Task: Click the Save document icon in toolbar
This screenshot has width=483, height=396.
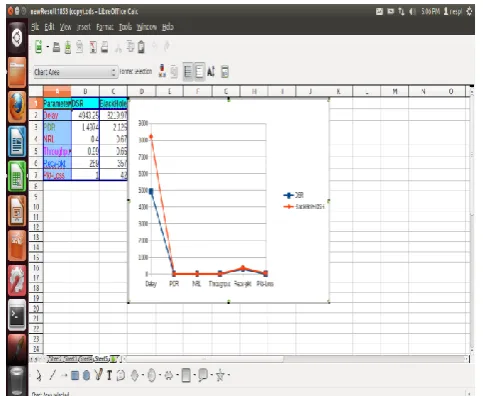Action: tap(68, 47)
